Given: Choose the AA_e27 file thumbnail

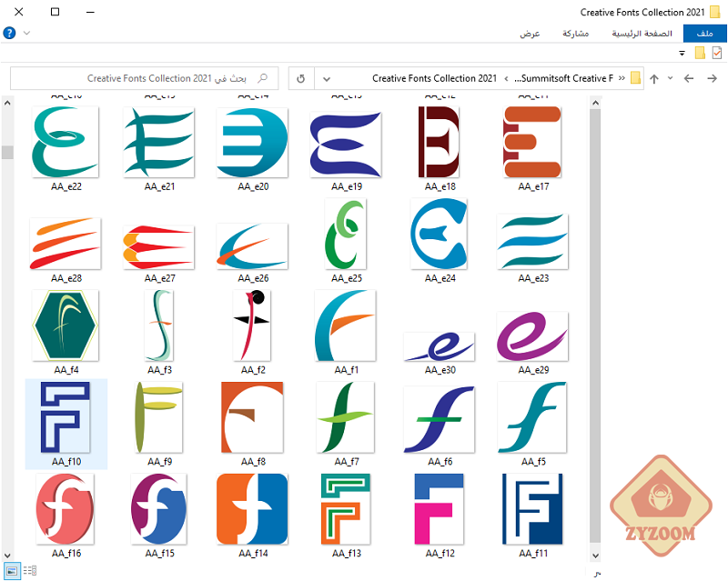Looking at the screenshot, I should (158, 247).
